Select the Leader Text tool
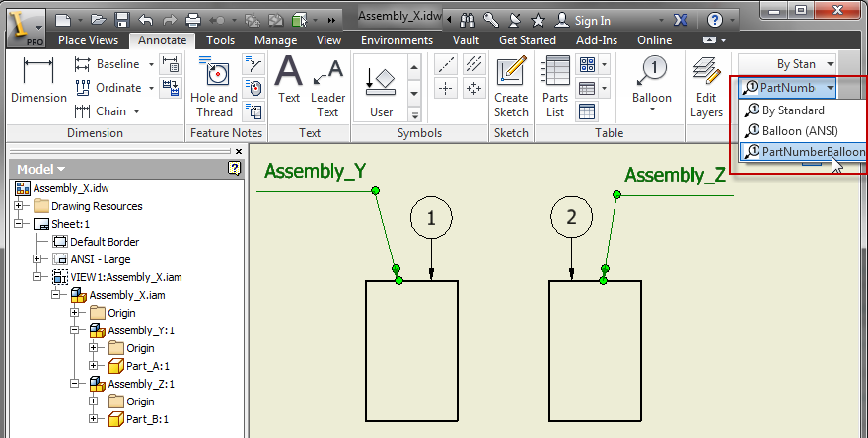This screenshot has height=438, width=868. click(x=327, y=89)
